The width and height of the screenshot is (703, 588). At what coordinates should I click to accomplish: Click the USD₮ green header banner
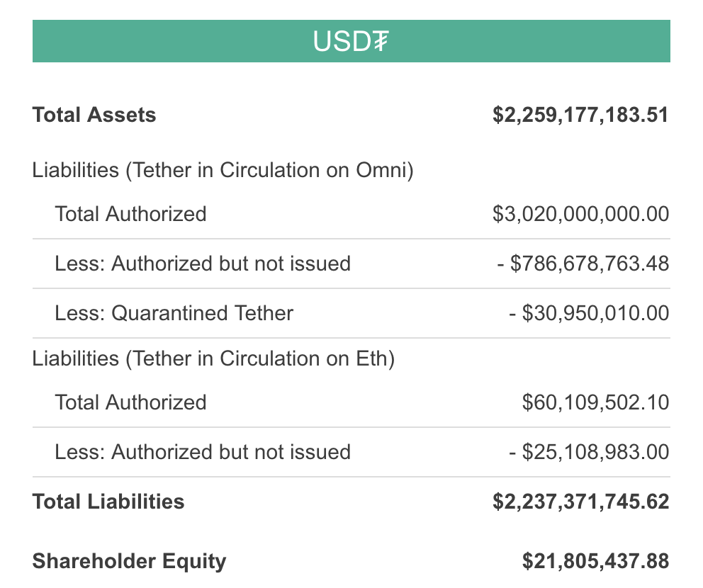[351, 41]
